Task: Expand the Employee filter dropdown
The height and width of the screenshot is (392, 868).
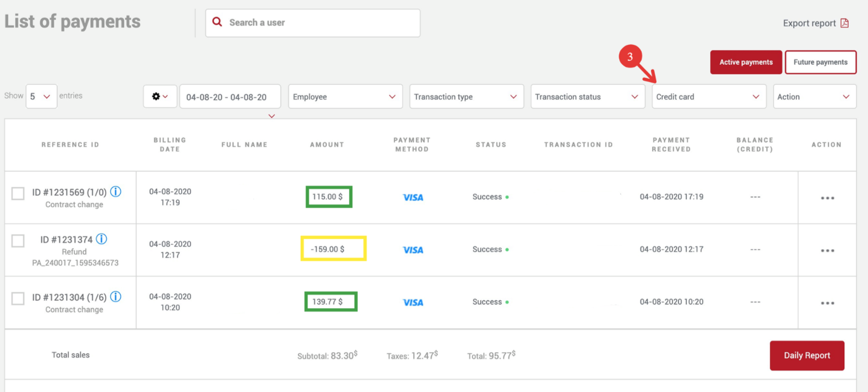Action: pos(345,97)
